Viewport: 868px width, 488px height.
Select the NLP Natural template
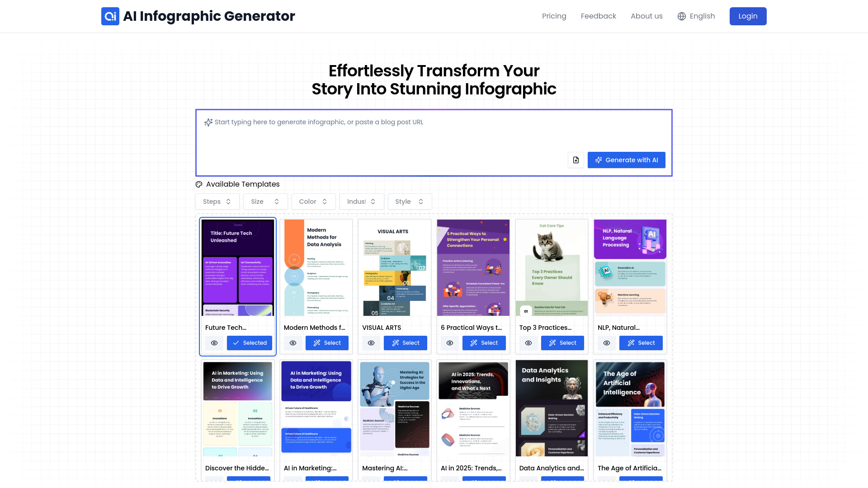coord(641,343)
